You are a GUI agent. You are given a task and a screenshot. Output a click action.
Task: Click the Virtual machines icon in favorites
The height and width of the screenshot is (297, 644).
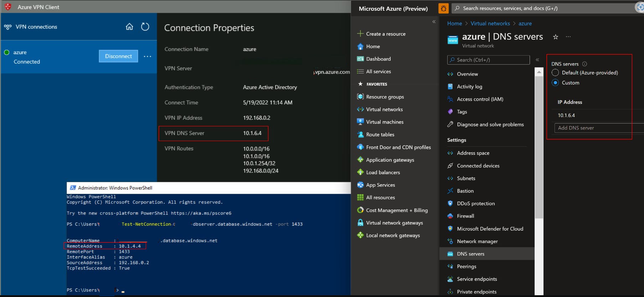click(360, 122)
